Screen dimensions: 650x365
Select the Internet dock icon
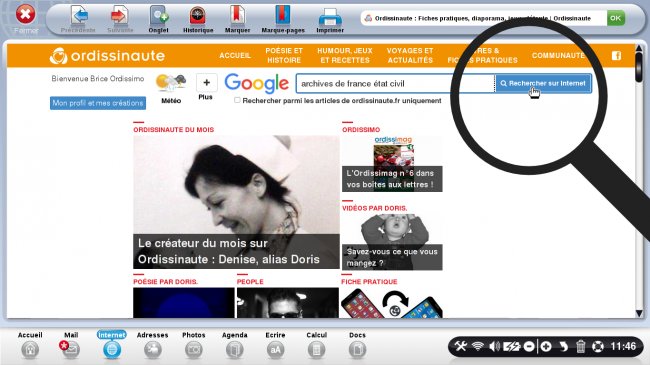coord(112,345)
